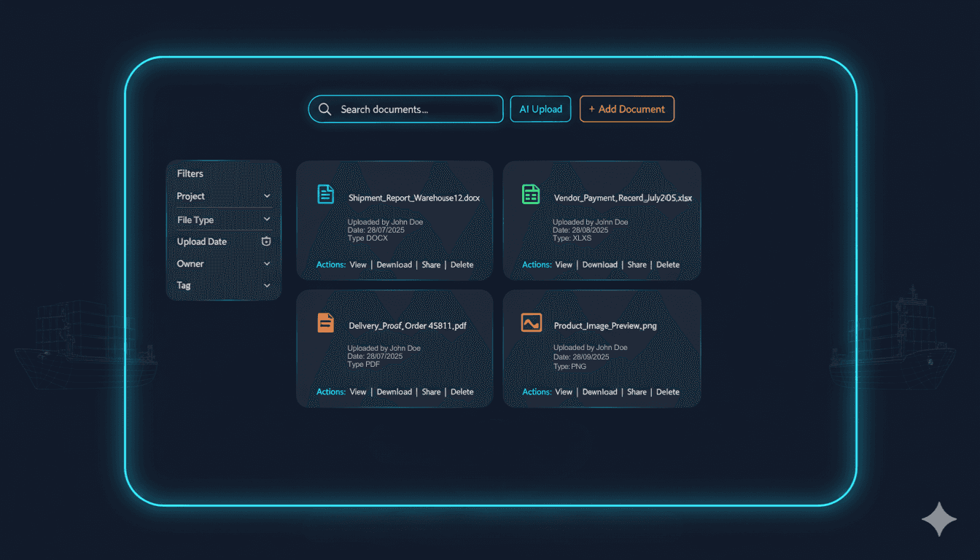
Task: Click the image icon for Product_Image_Preview
Action: [x=532, y=322]
